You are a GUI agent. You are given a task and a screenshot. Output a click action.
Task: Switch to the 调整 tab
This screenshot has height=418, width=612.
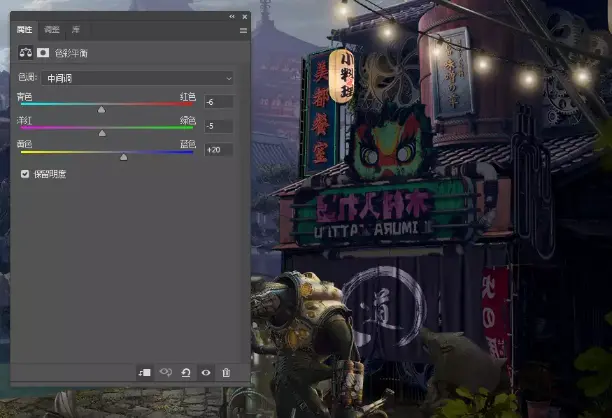pyautogui.click(x=52, y=30)
